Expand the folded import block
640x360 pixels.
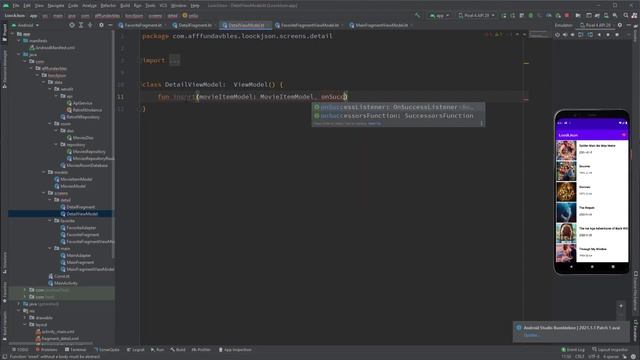click(174, 60)
